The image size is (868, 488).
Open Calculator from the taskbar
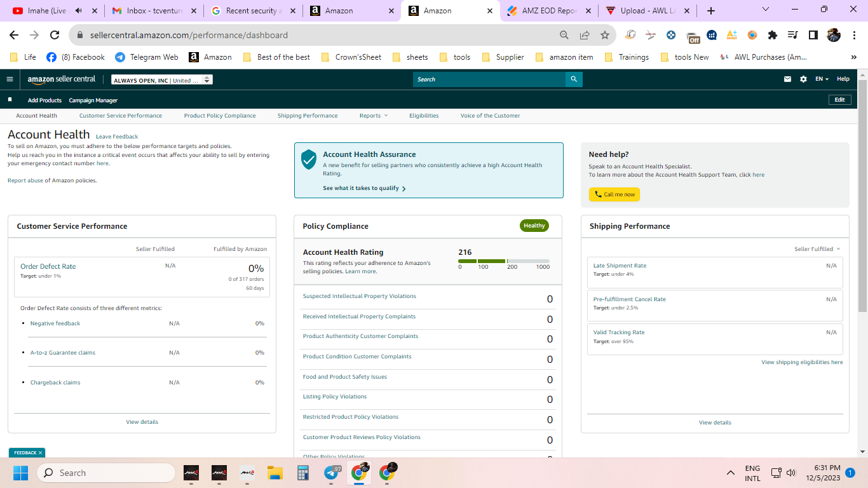(302, 473)
